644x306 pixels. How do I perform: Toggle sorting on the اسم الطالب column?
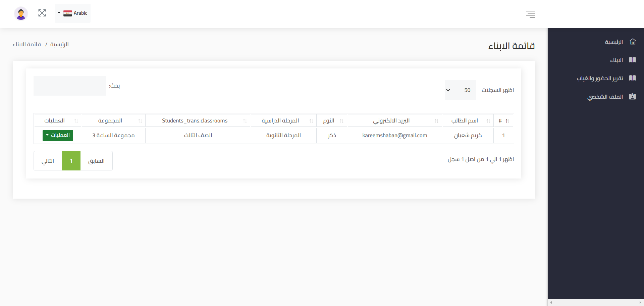tap(488, 121)
